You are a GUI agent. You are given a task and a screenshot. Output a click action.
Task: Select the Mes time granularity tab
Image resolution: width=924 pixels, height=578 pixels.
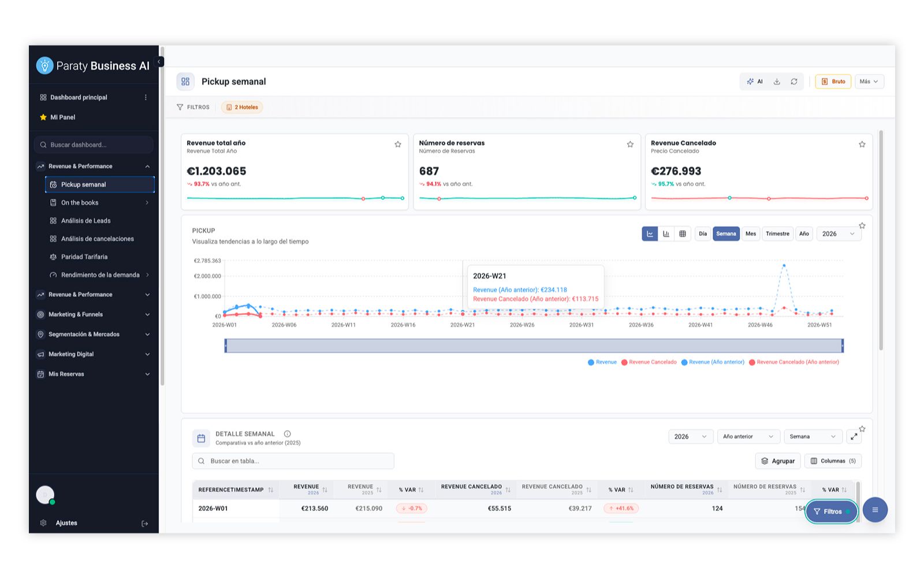tap(751, 234)
